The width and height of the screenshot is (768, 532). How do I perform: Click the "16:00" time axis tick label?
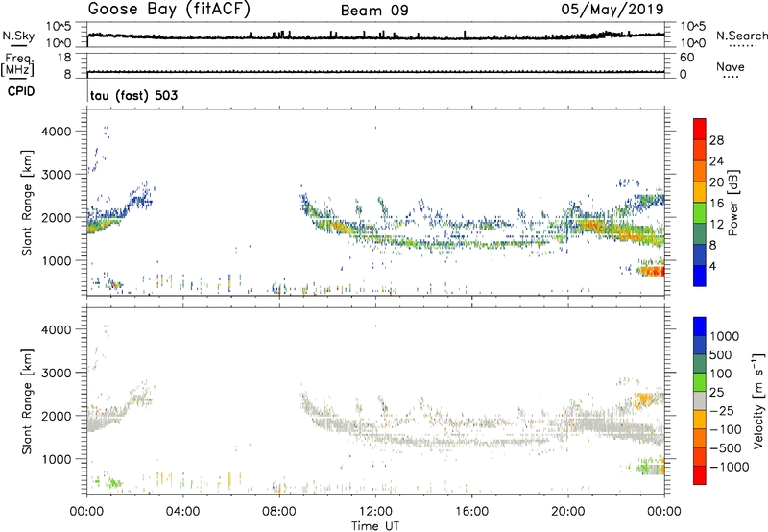(471, 512)
